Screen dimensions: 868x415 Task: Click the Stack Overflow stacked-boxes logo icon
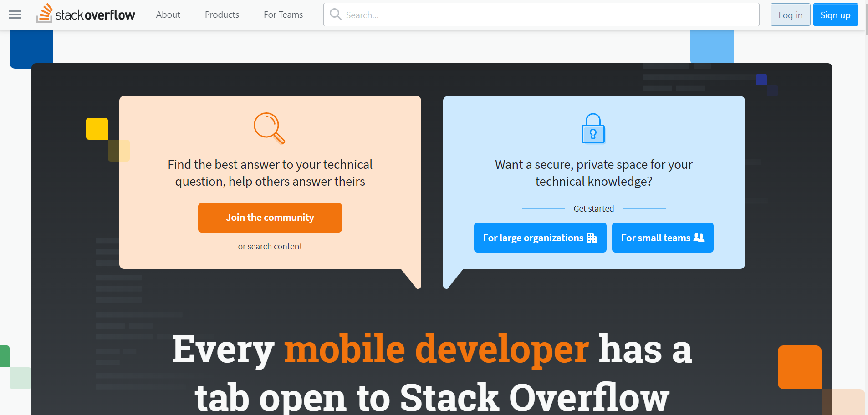tap(44, 13)
